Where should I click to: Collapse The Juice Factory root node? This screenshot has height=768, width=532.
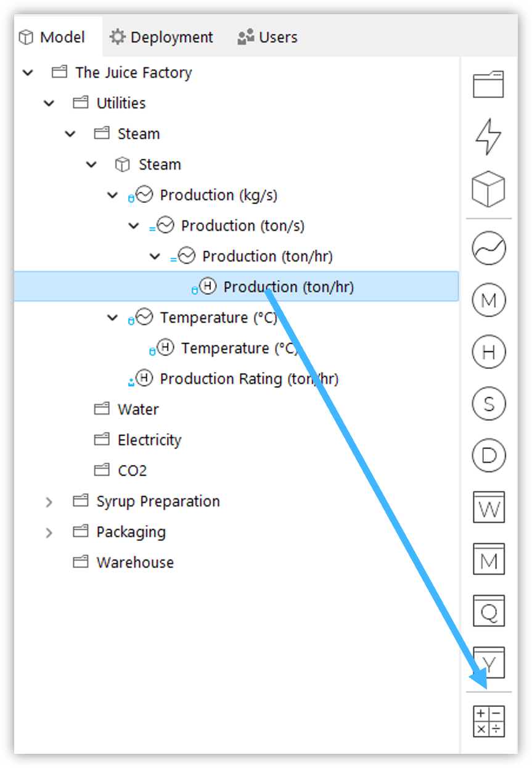pyautogui.click(x=28, y=73)
